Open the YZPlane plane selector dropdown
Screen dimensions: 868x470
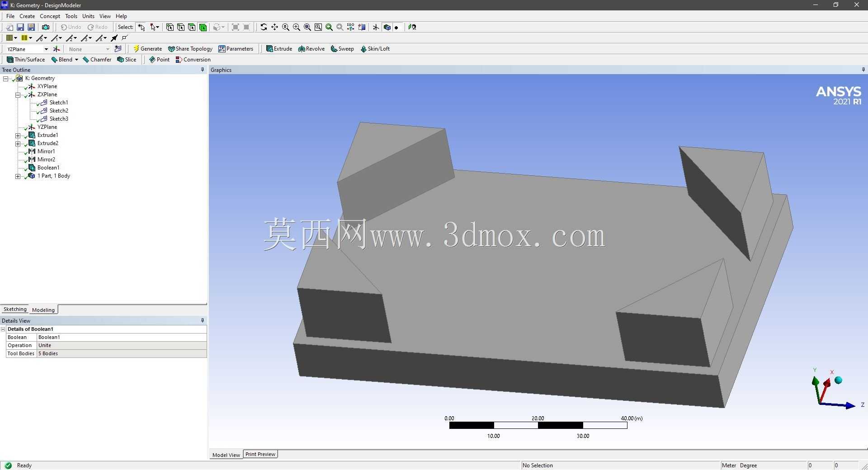pos(46,49)
